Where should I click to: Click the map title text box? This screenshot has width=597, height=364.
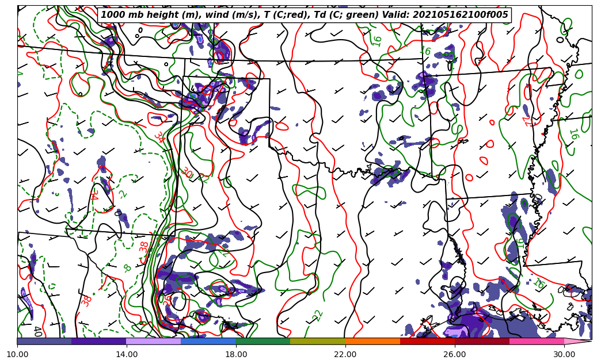click(x=304, y=15)
